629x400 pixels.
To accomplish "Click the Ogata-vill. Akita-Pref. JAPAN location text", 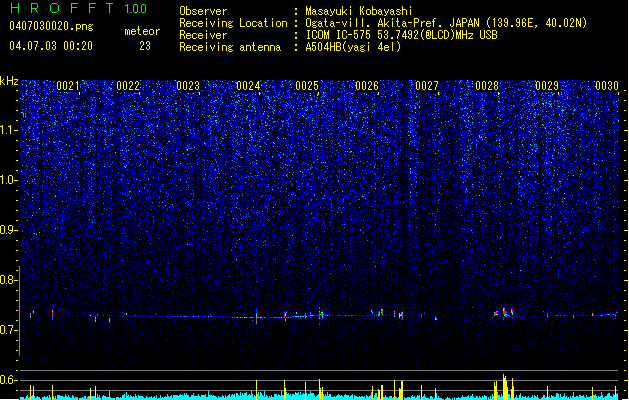I will click(x=446, y=23).
